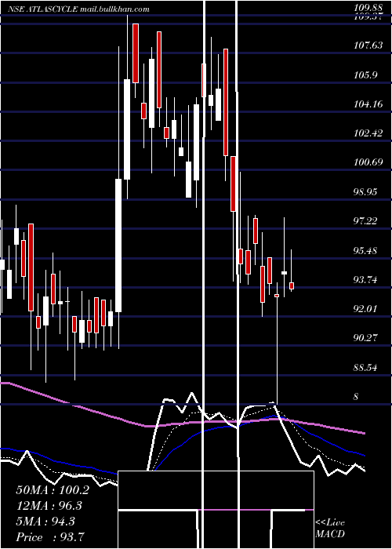Select the 90.27 price axis label

tap(366, 338)
